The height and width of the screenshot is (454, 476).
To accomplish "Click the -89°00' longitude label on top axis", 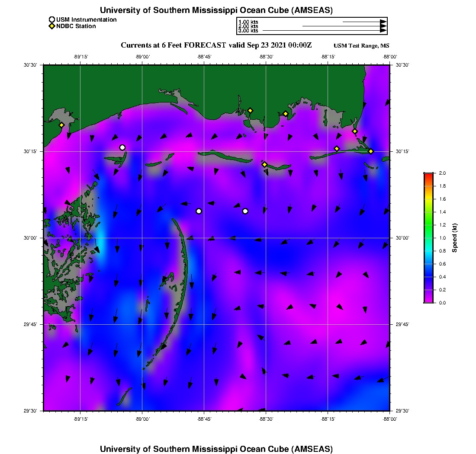I will point(142,56).
